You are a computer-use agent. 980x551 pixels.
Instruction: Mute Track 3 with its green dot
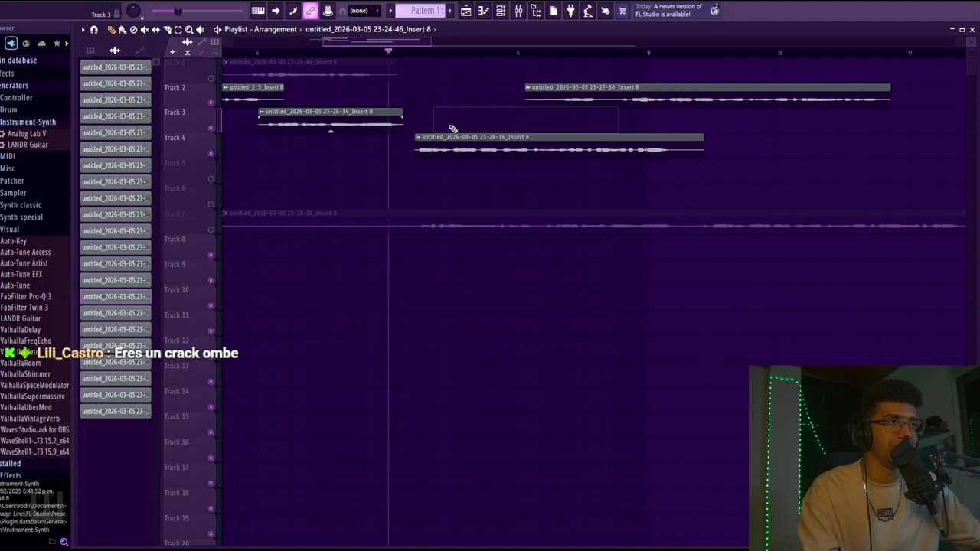[x=211, y=128]
